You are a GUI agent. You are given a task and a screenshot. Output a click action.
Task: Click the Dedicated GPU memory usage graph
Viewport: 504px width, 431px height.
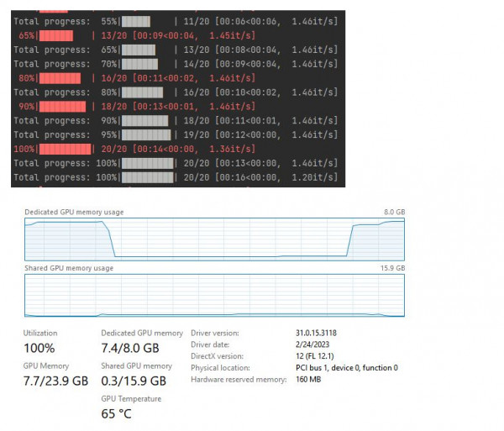coord(214,238)
